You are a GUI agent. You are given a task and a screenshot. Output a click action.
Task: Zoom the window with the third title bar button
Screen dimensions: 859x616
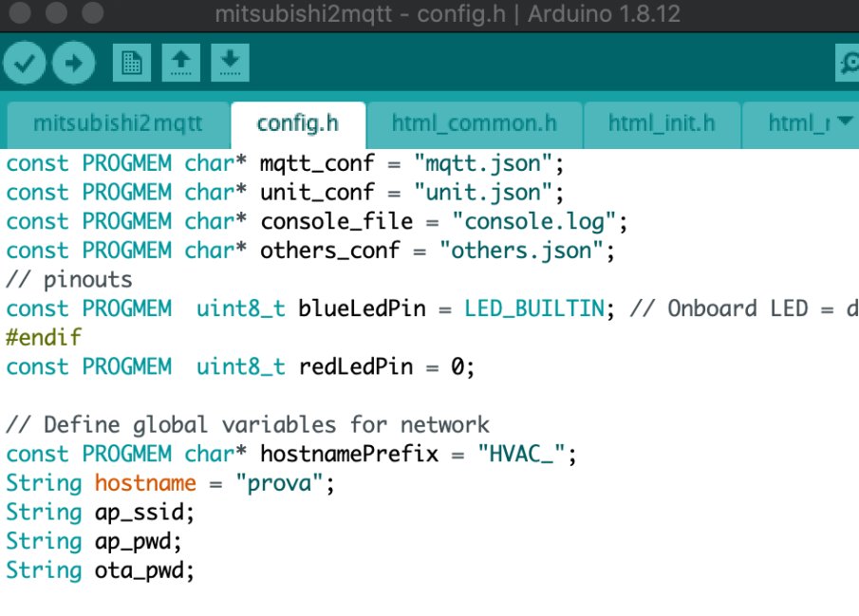point(92,13)
